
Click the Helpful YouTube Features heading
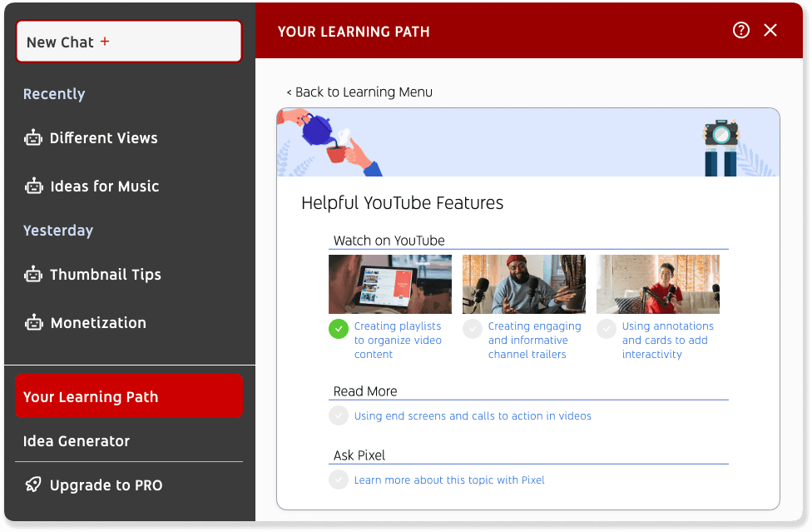pos(403,203)
